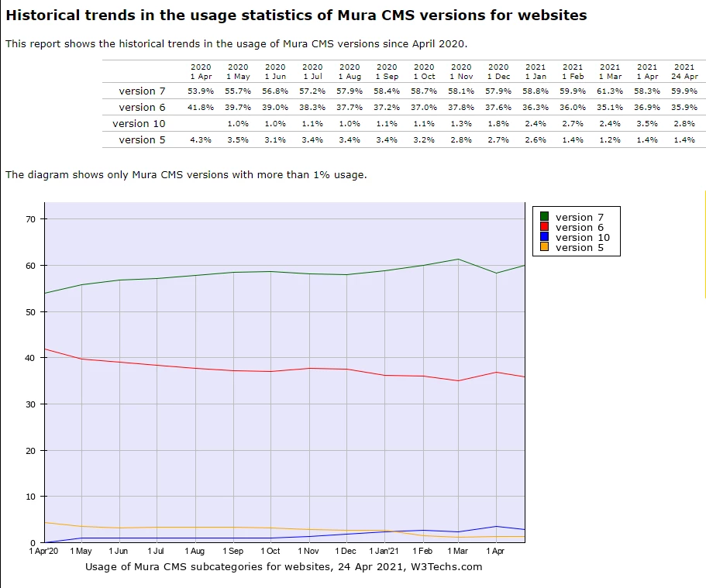Viewport: 706px width, 588px height.
Task: Click the red line low point at 1 Mar
Action: (x=458, y=380)
